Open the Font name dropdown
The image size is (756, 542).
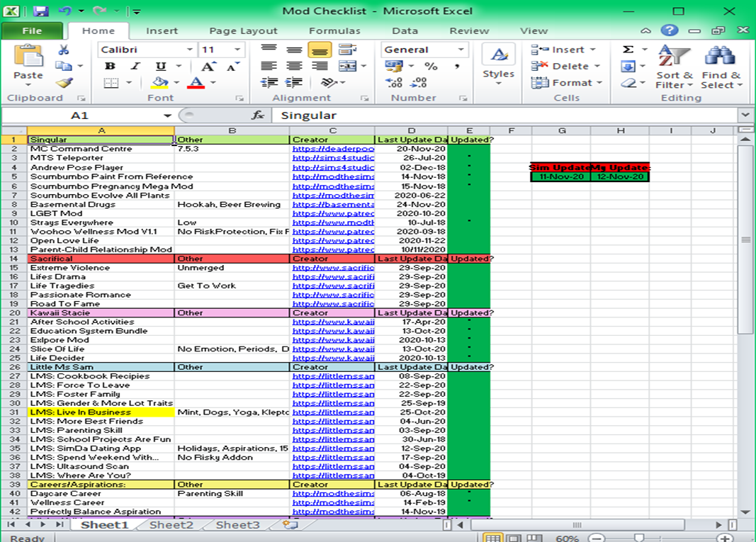click(x=190, y=49)
